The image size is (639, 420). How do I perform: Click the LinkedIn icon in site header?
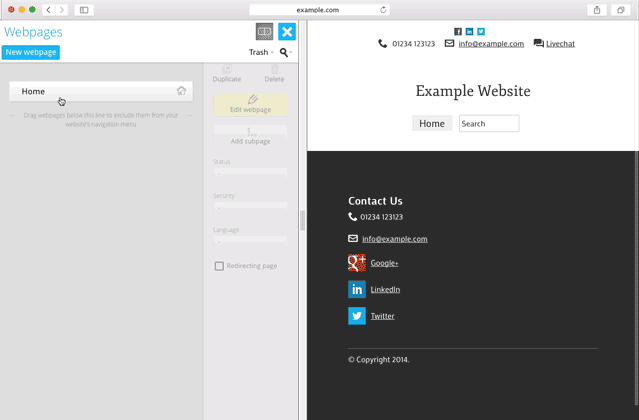[469, 31]
